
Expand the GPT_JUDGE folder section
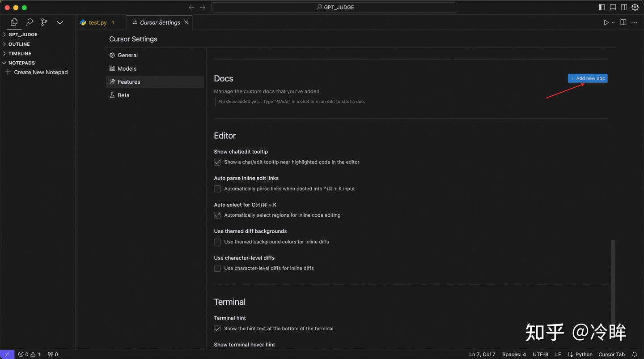[38, 34]
